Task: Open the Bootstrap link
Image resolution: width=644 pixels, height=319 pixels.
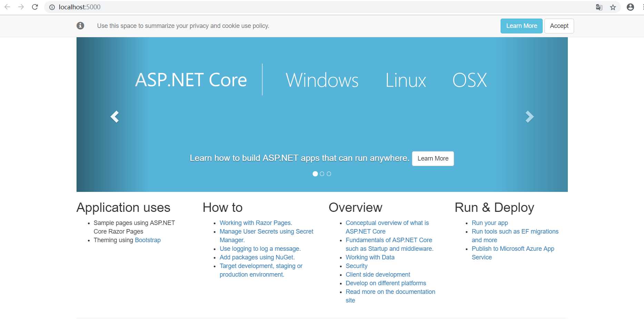Action: pyautogui.click(x=148, y=240)
